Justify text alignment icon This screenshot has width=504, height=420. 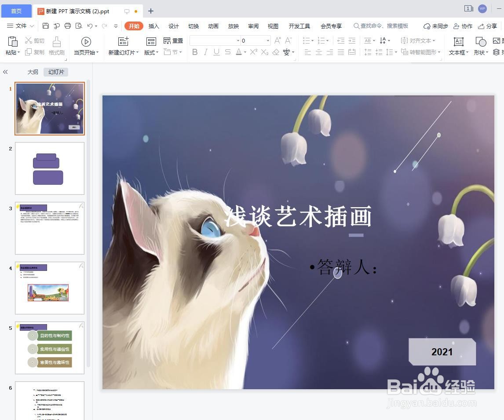coord(341,52)
